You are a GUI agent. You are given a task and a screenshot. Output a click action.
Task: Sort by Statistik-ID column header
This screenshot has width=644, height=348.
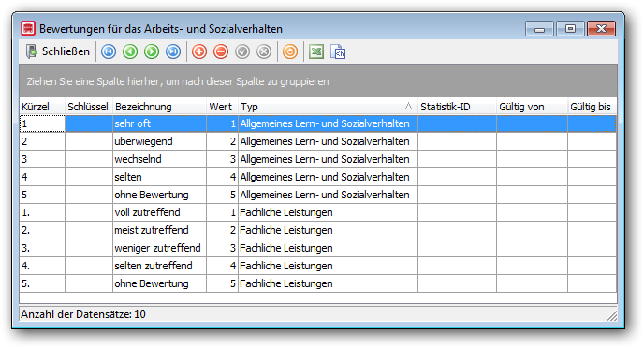pos(457,107)
